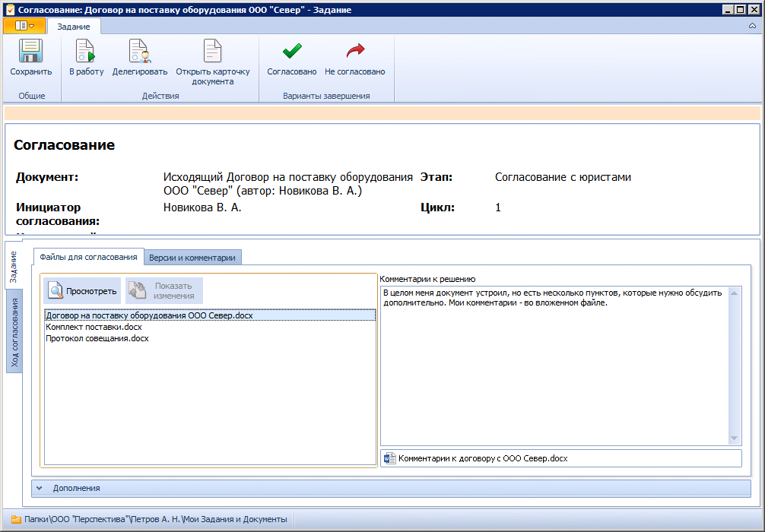This screenshot has width=765, height=532.
Task: Select Протокол совещания.docx in file list
Action: pyautogui.click(x=97, y=339)
